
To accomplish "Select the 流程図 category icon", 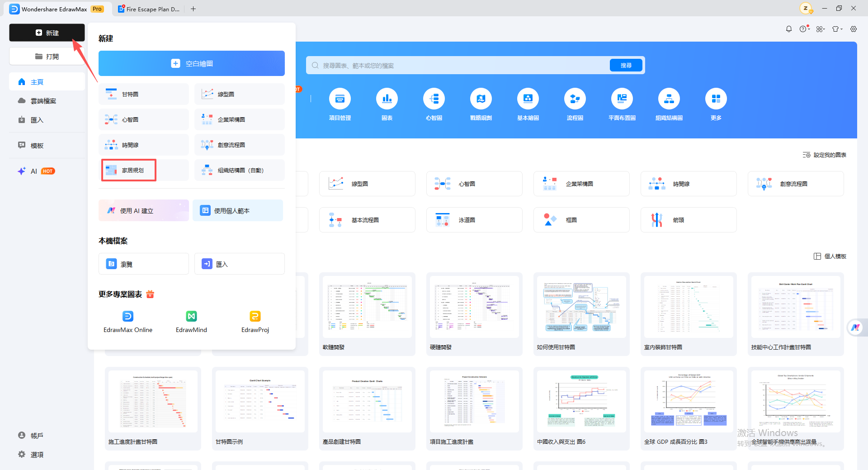I will pos(575,99).
